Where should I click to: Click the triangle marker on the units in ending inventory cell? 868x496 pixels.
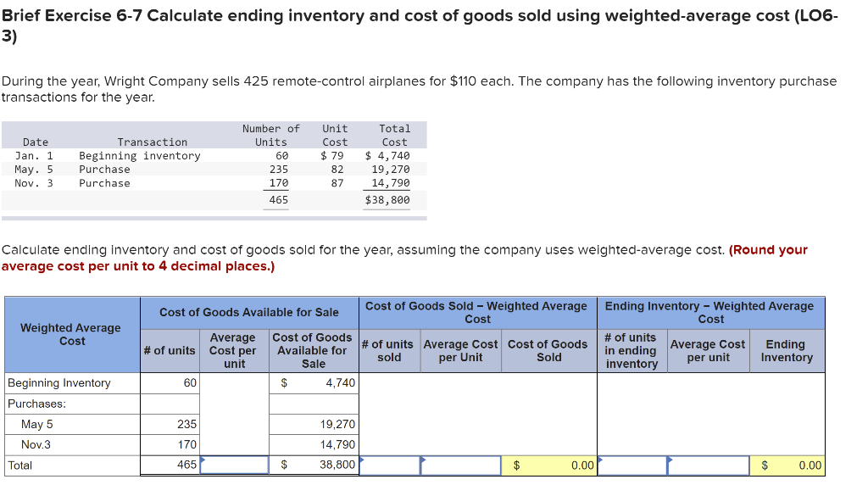(600, 461)
